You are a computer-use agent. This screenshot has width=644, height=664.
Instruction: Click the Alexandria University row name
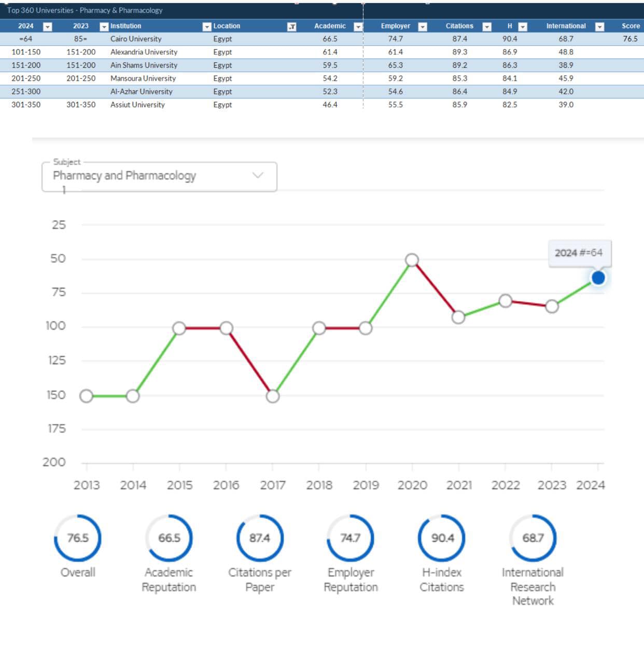(x=144, y=52)
